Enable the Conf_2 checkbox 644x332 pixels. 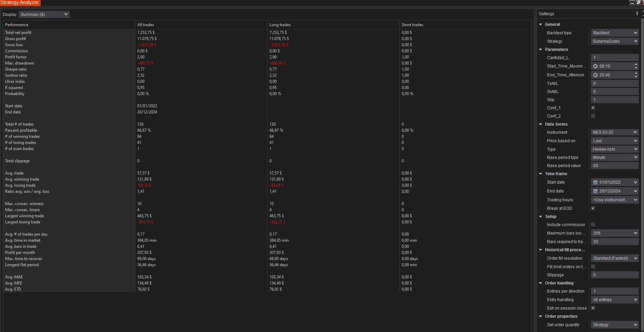593,116
